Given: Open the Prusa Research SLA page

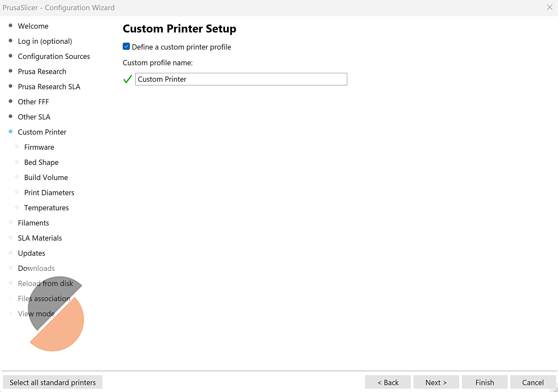Looking at the screenshot, I should (x=49, y=87).
